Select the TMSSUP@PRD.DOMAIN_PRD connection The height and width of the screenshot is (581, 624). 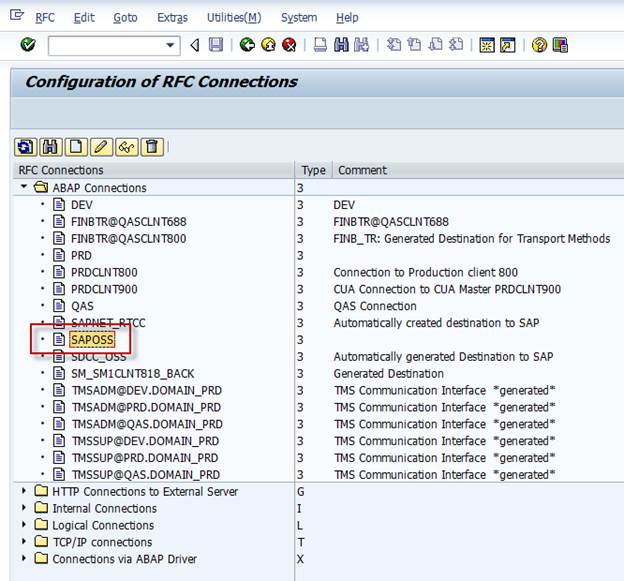(x=145, y=458)
